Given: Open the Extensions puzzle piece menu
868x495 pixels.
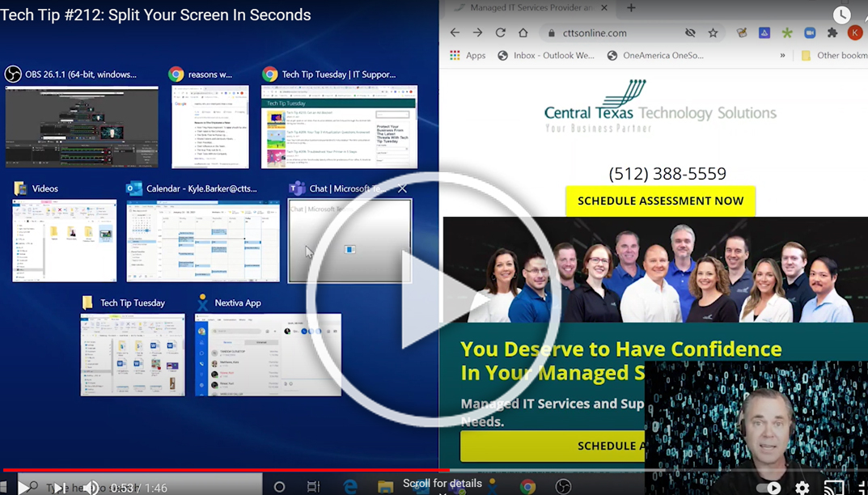Looking at the screenshot, I should pos(832,33).
